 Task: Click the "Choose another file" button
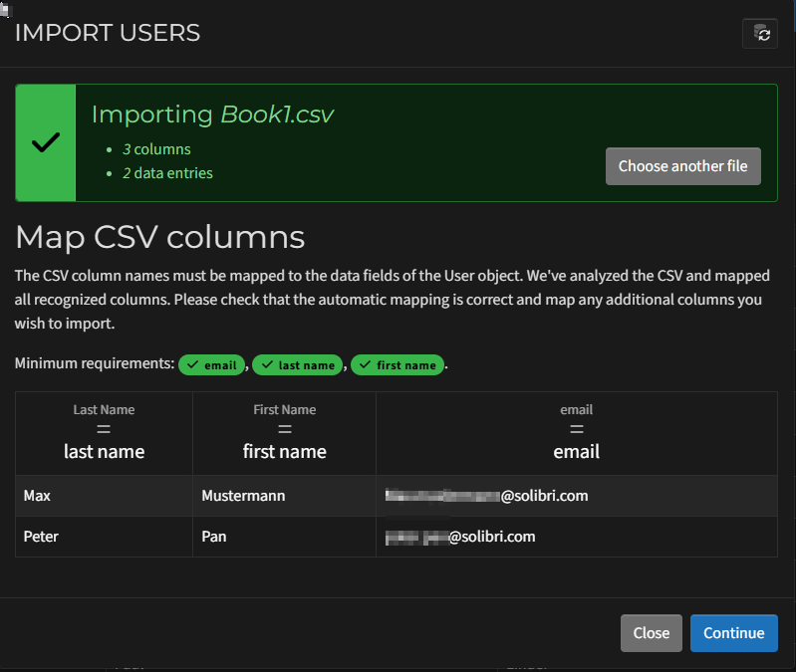[682, 166]
